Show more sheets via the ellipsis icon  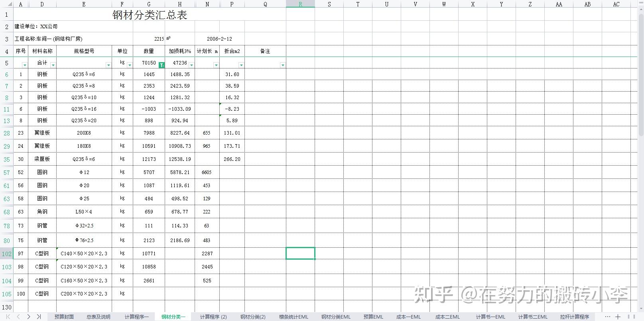click(607, 317)
